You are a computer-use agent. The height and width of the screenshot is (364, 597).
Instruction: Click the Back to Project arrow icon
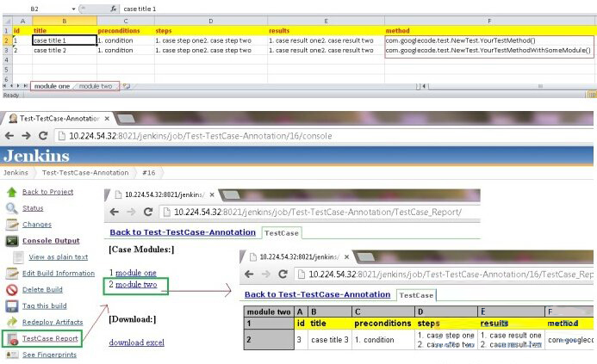pyautogui.click(x=11, y=192)
